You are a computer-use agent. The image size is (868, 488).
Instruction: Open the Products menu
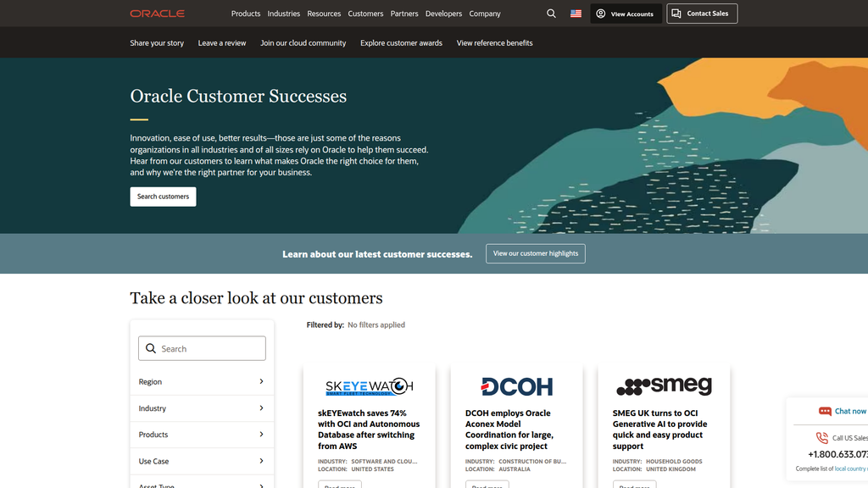246,14
